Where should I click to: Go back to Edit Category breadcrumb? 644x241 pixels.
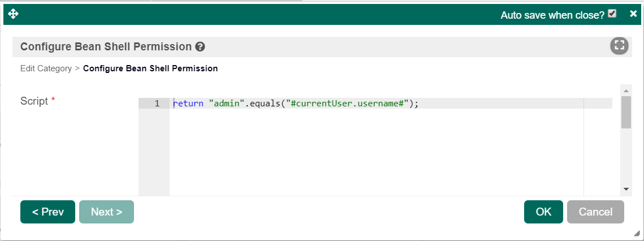point(46,68)
